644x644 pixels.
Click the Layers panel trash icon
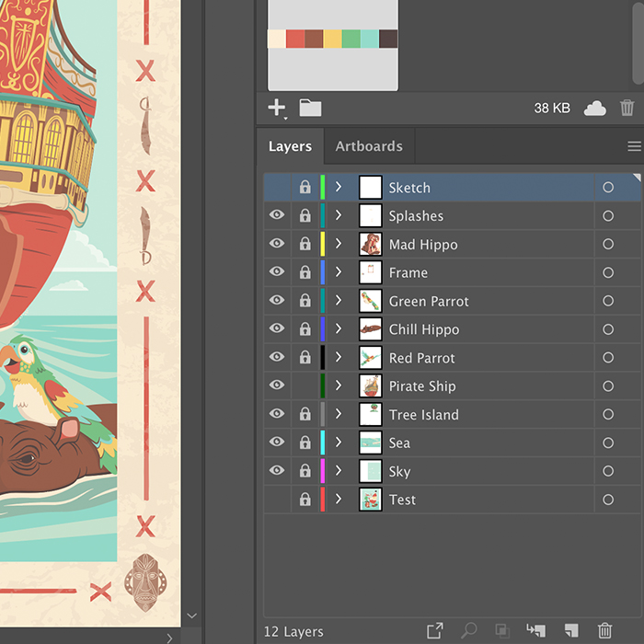tap(604, 630)
